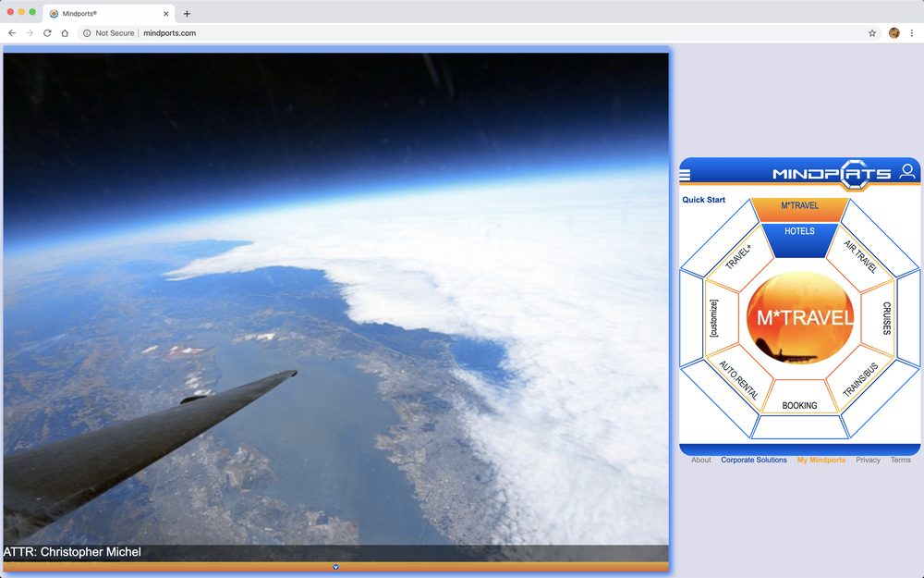Click the central M*TRAVEL orange sphere
This screenshot has width=924, height=578.
tap(799, 317)
